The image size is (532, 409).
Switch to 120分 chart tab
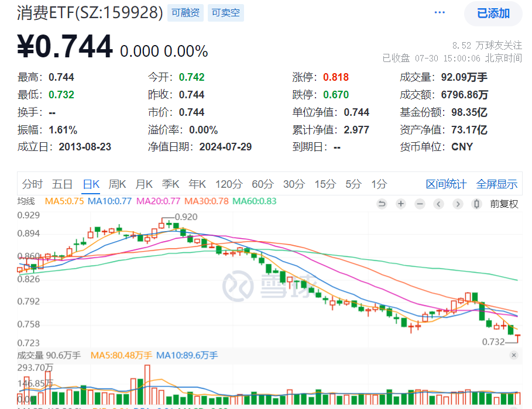click(x=229, y=184)
